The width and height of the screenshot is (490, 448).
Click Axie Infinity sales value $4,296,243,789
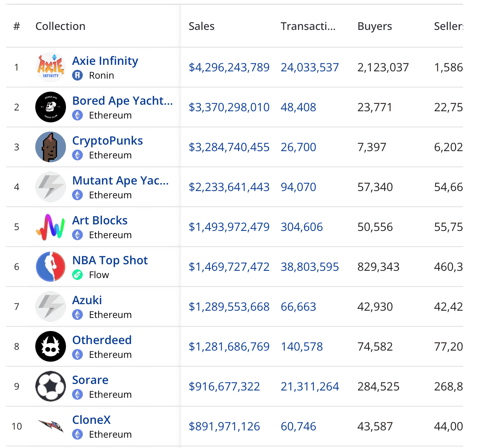[229, 68]
